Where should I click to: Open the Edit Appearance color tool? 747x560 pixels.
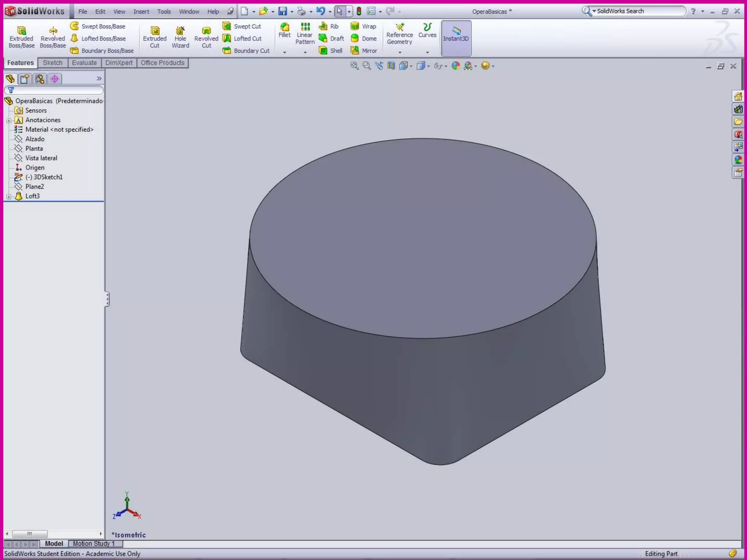(456, 66)
